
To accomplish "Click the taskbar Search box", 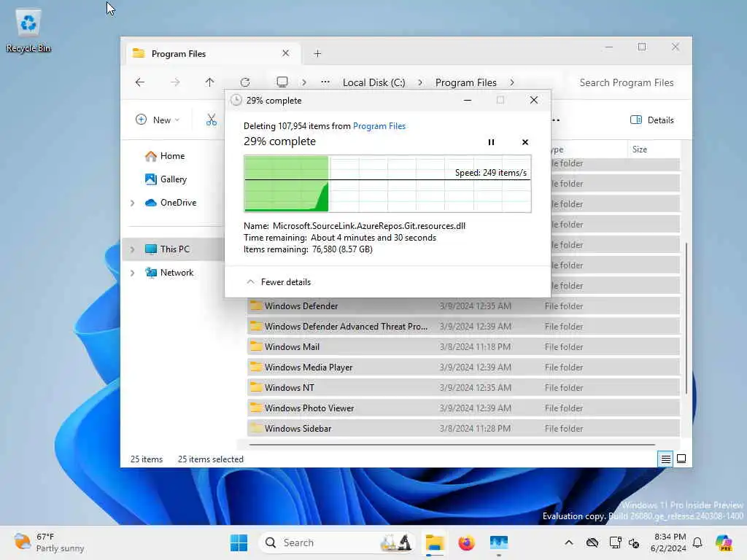I will click(338, 542).
